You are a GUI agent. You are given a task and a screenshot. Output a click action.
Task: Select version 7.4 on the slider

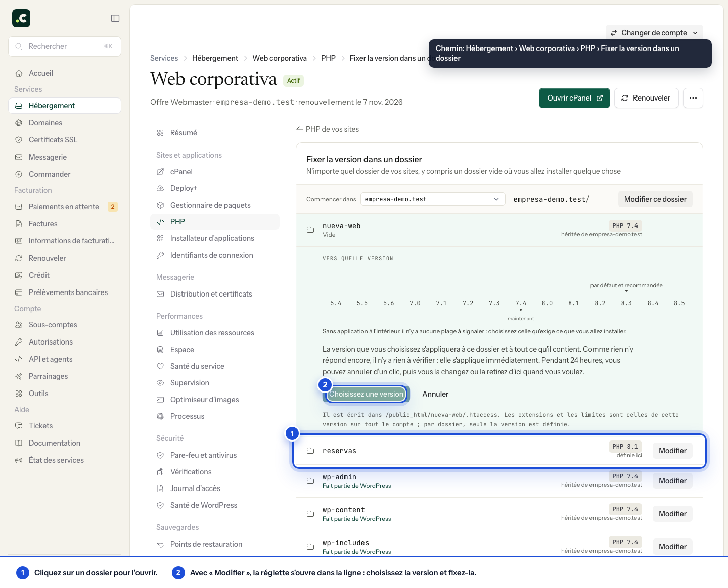coord(521,303)
